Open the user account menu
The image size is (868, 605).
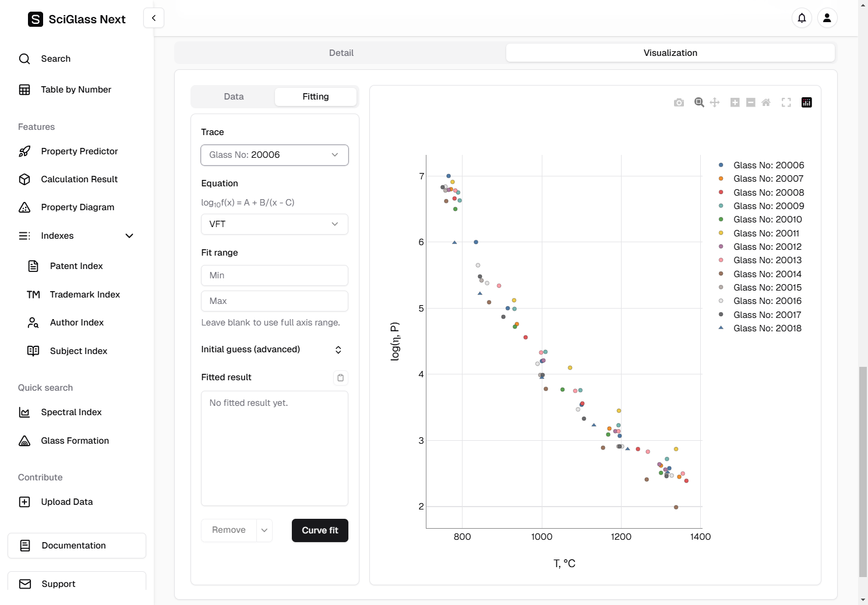827,18
